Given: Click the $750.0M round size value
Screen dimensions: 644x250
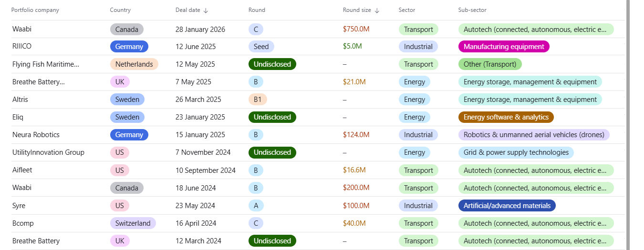Looking at the screenshot, I should point(356,29).
